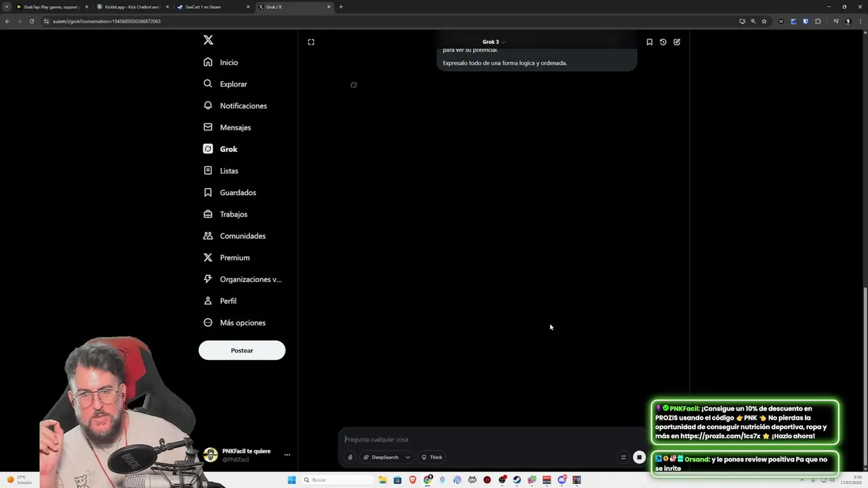Open File Explorer from taskbar

click(x=382, y=480)
